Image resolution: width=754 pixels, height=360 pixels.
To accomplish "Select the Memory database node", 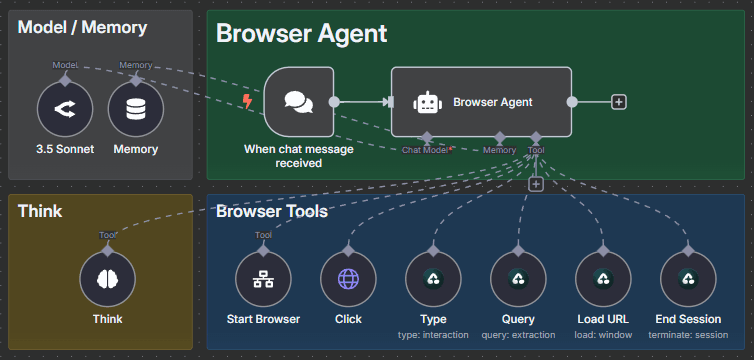I will point(136,109).
